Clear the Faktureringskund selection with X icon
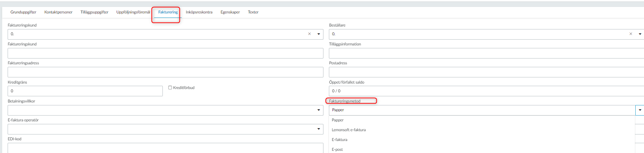Viewport: 644px width, 153px height. coord(309,34)
